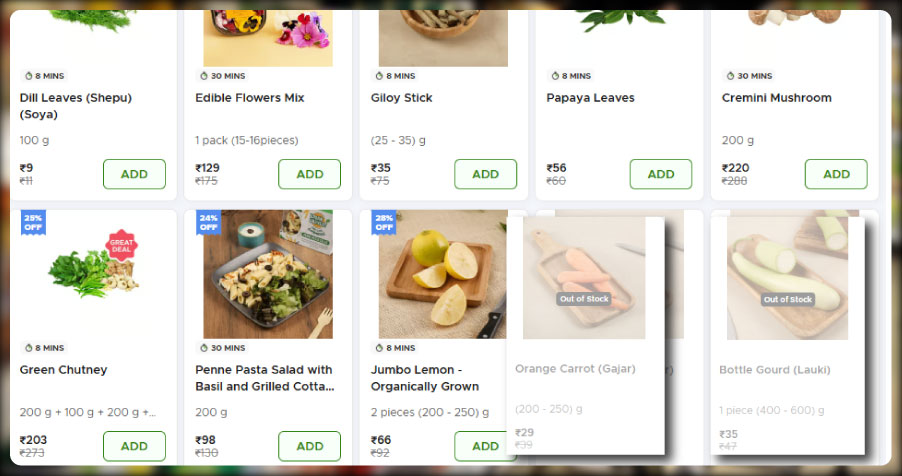Open the Papaya Leaves product title
Screen dimensions: 902x476
coord(590,98)
